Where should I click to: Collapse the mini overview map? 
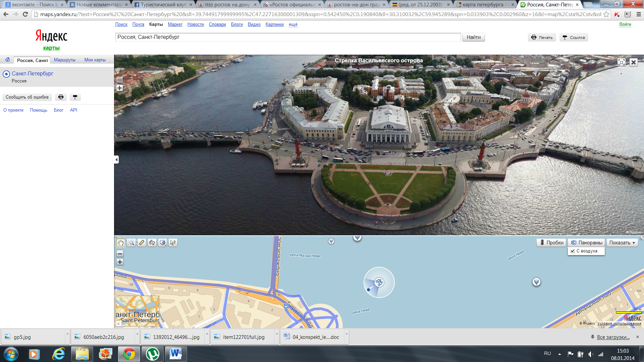click(x=118, y=324)
